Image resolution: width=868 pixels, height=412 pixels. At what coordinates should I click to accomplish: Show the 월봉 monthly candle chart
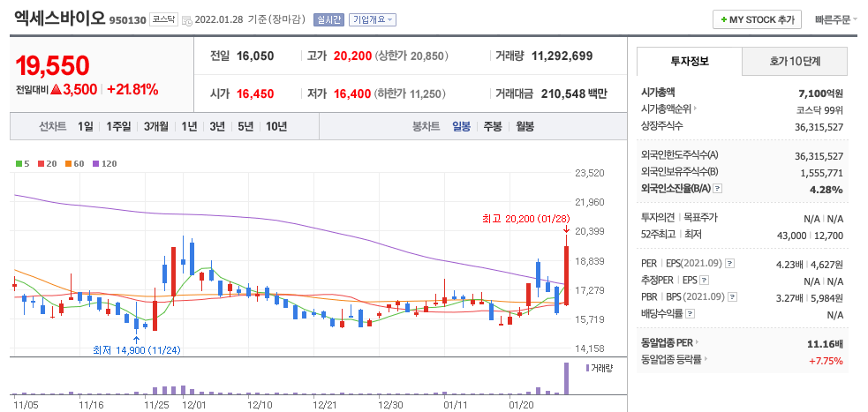tap(525, 127)
